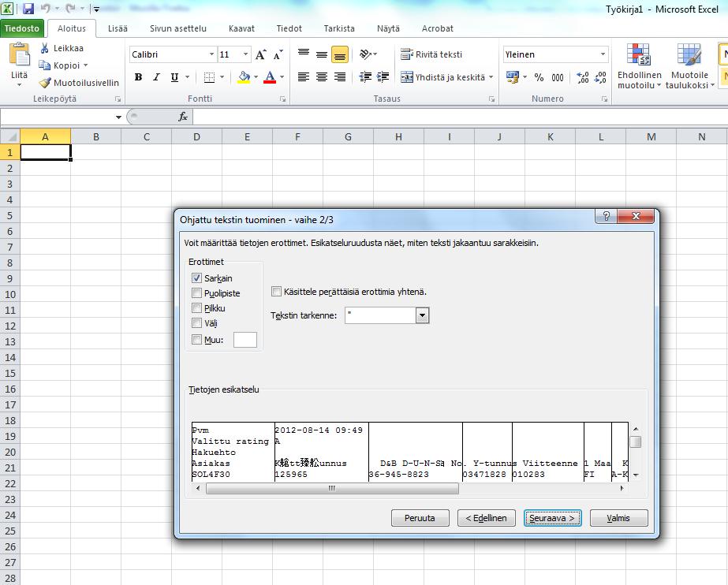Enable the Muu delimiter checkbox
The width and height of the screenshot is (728, 585).
click(x=196, y=340)
